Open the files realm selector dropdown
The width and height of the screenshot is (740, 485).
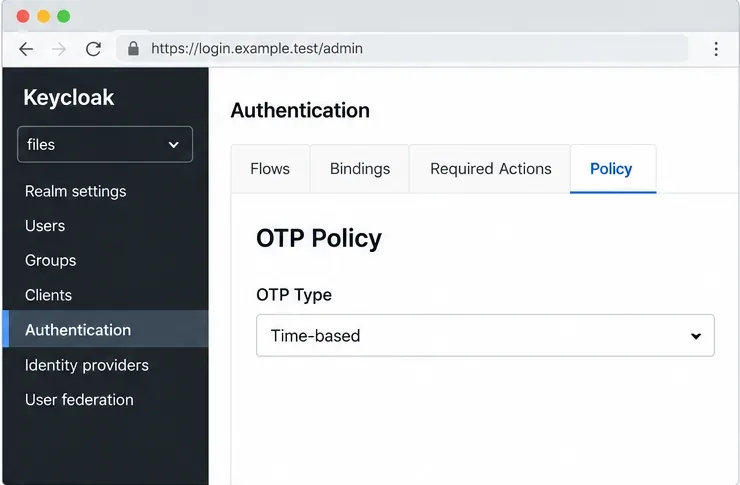(105, 144)
